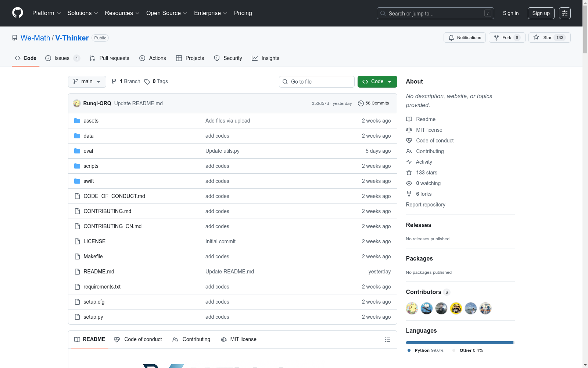Go to the Security tab
This screenshot has width=588, height=368.
[228, 58]
